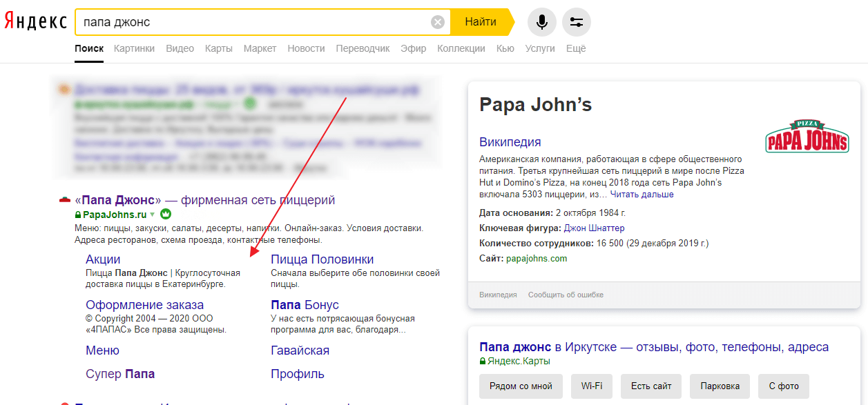Toggle the Парковка filter chip

pos(720,386)
